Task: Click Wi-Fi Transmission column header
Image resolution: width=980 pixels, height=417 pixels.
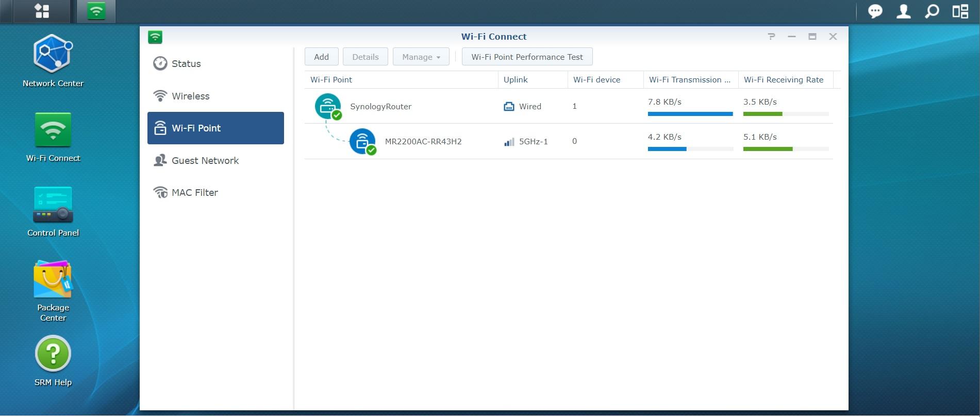Action: click(x=691, y=79)
